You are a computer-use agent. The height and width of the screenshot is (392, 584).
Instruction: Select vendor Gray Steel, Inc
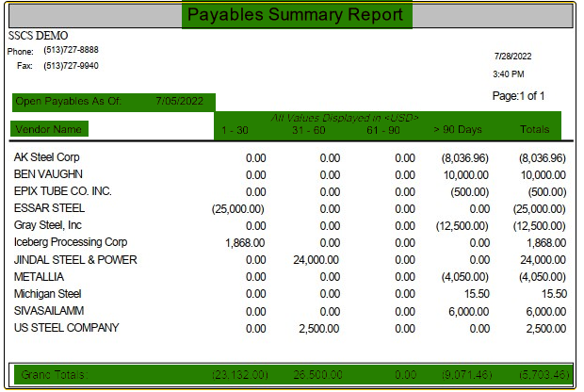48,225
